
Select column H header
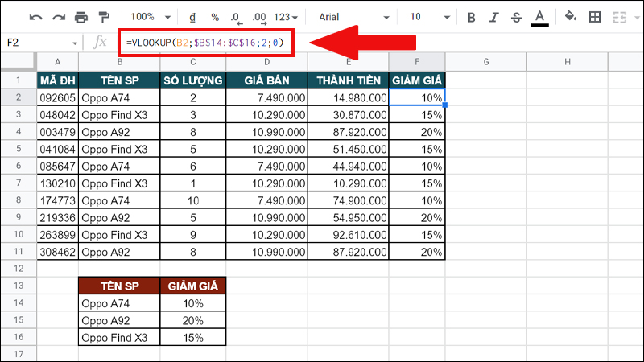coord(568,62)
